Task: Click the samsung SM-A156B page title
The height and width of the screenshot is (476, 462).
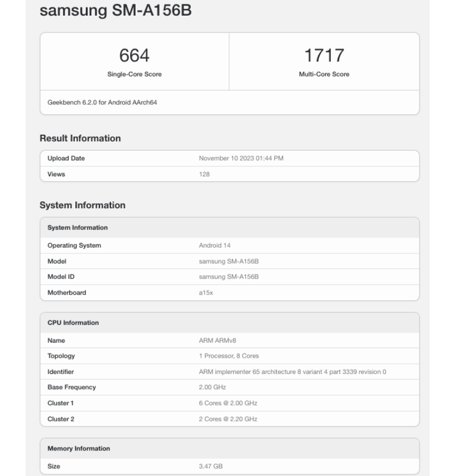Action: click(117, 11)
